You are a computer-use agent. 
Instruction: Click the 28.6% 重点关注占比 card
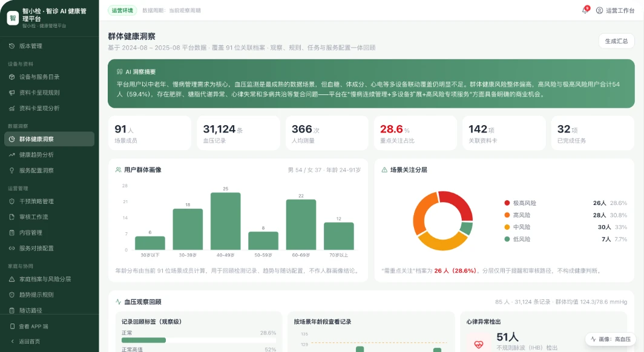coord(415,133)
